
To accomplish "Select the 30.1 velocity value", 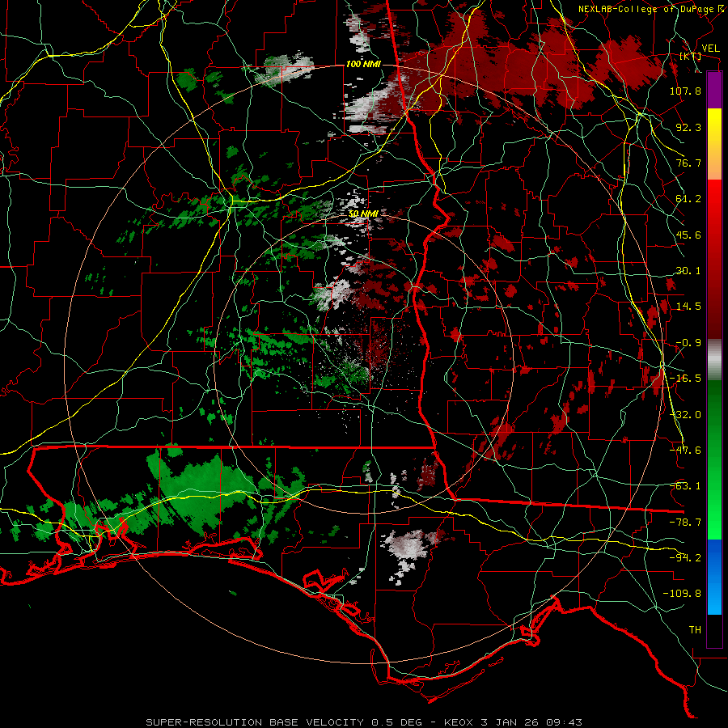I will [x=688, y=271].
